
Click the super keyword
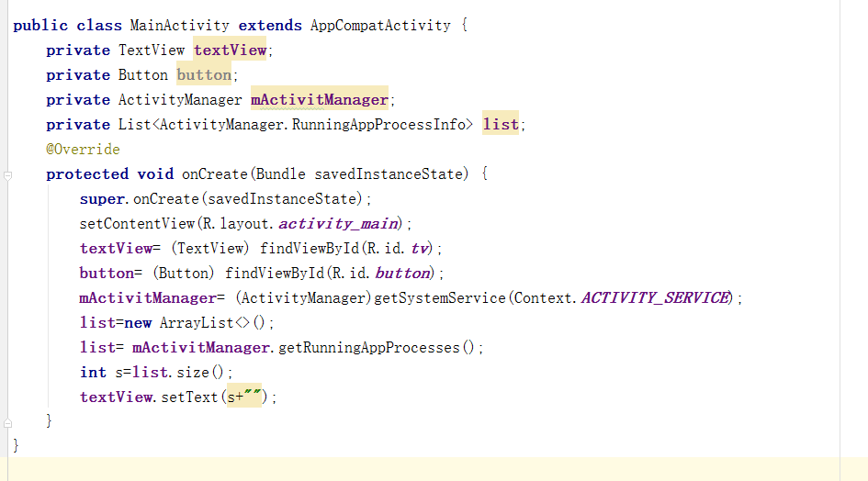point(102,199)
